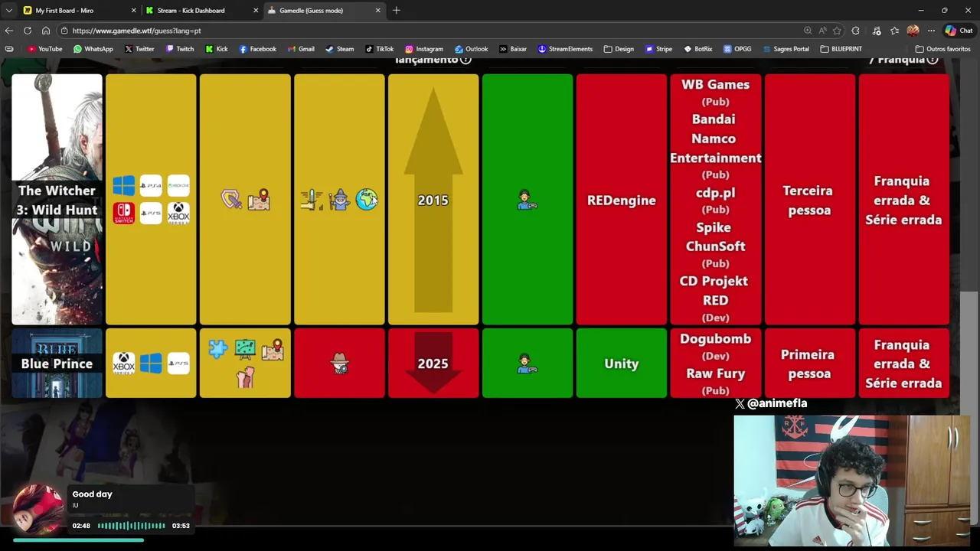Open the WhatsApp bookmark
Screen dimensions: 980x551
(x=93, y=49)
